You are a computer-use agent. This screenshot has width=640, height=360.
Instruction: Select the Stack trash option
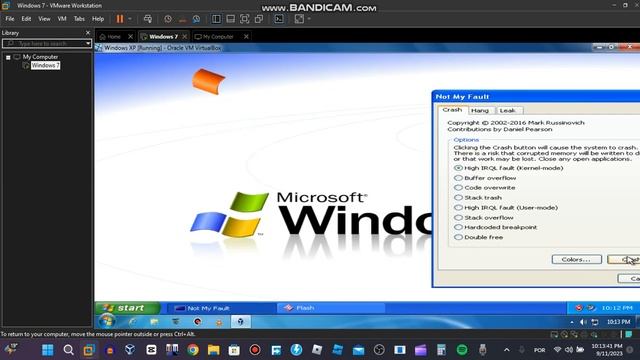pyautogui.click(x=478, y=198)
